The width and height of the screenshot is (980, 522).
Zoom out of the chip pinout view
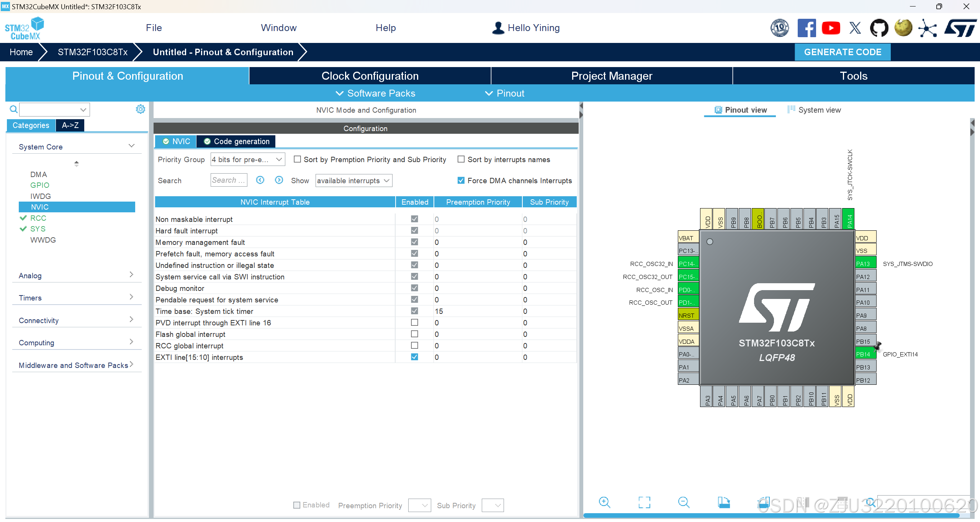[684, 502]
